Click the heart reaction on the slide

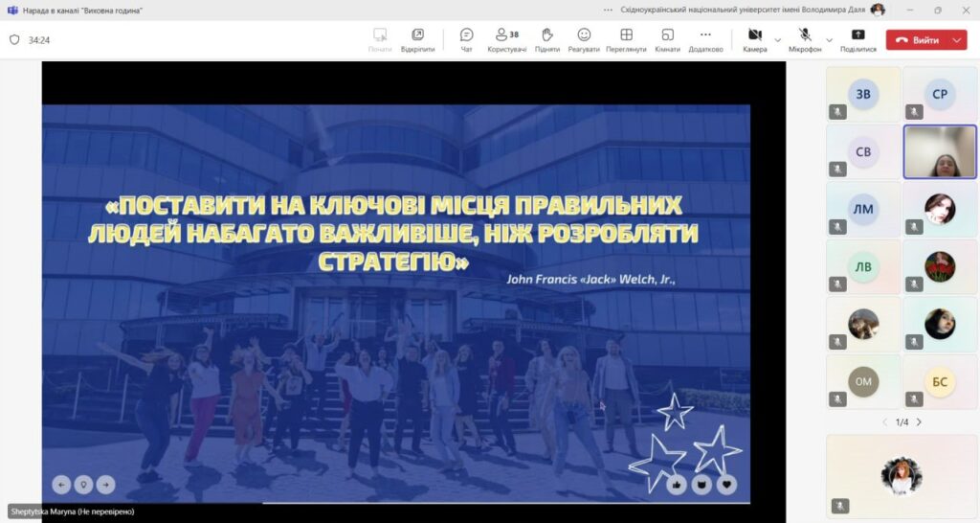(x=726, y=485)
